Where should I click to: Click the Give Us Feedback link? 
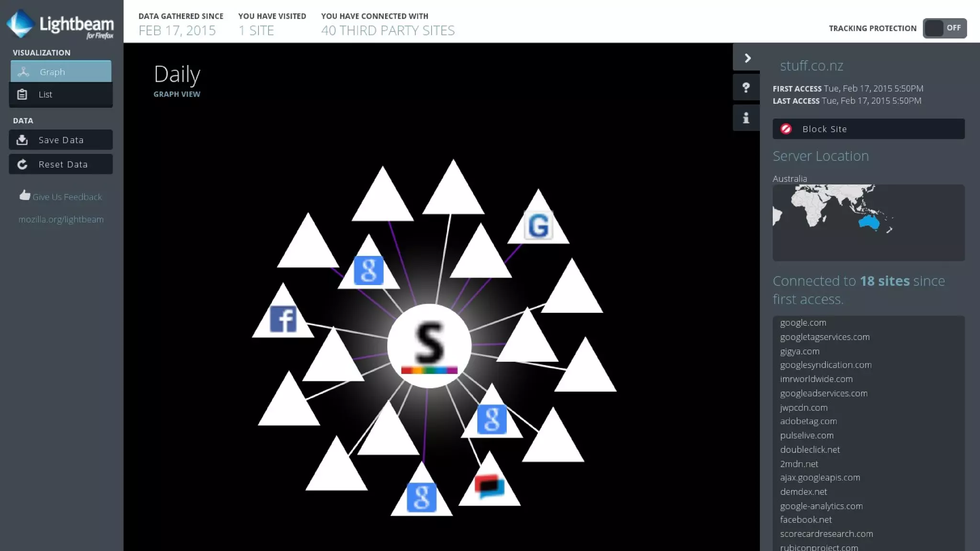(x=67, y=197)
